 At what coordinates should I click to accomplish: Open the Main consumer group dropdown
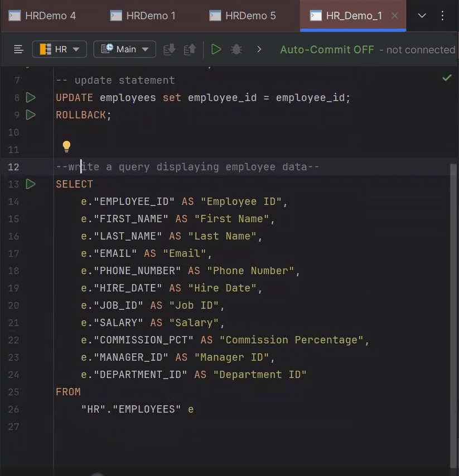coord(124,49)
